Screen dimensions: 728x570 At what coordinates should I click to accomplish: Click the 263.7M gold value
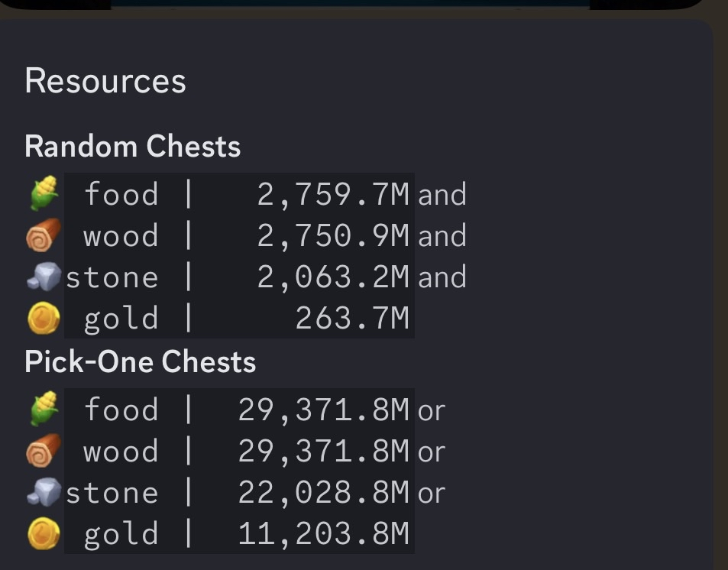(x=352, y=319)
